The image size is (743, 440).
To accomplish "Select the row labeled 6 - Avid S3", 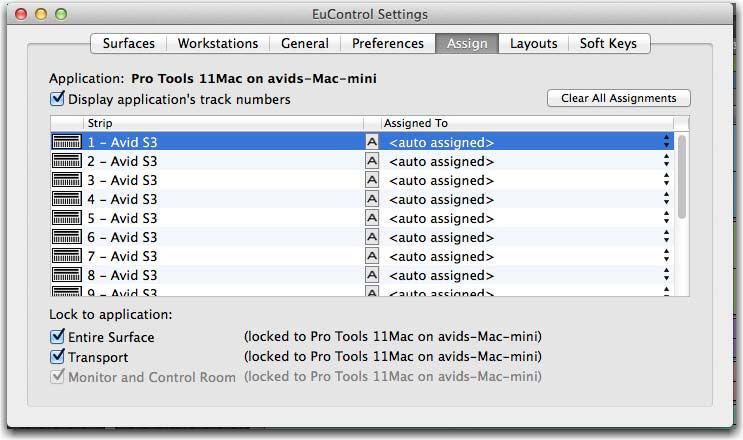I will [362, 237].
